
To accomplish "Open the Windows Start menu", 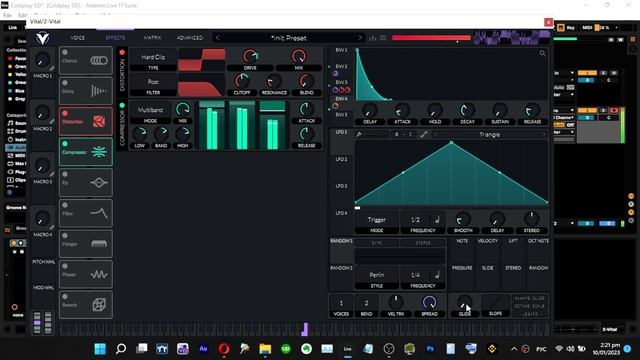I will 100,349.
